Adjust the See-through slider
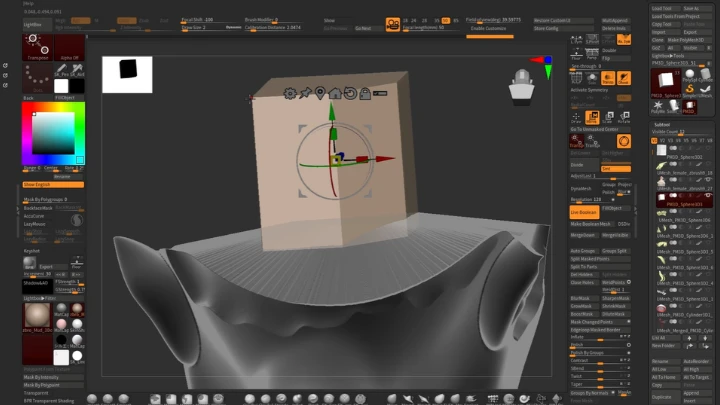 pos(600,67)
